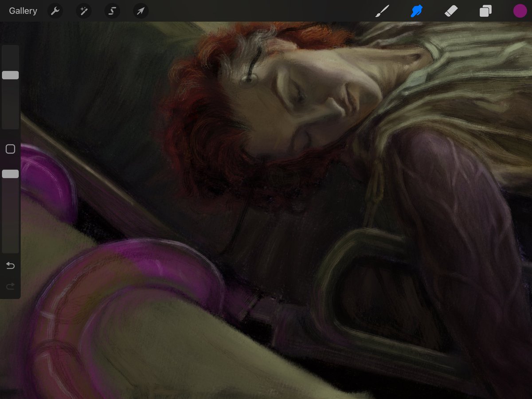Open the Adjustments magic wand menu
Screen dimensions: 532x399
tap(83, 11)
